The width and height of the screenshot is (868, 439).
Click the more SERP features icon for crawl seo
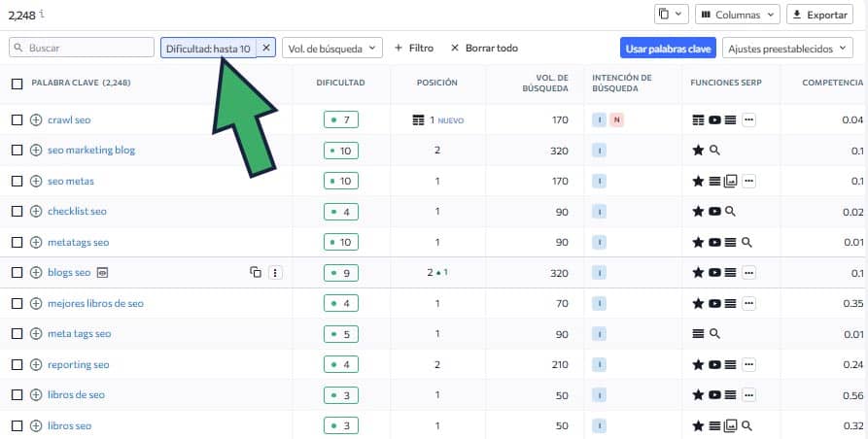click(748, 119)
